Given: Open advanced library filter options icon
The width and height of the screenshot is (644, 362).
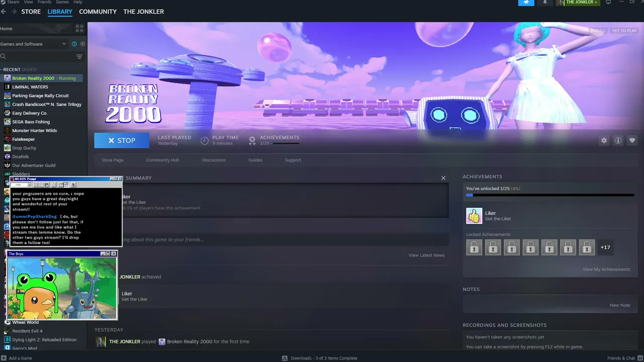Looking at the screenshot, I should pyautogui.click(x=79, y=57).
